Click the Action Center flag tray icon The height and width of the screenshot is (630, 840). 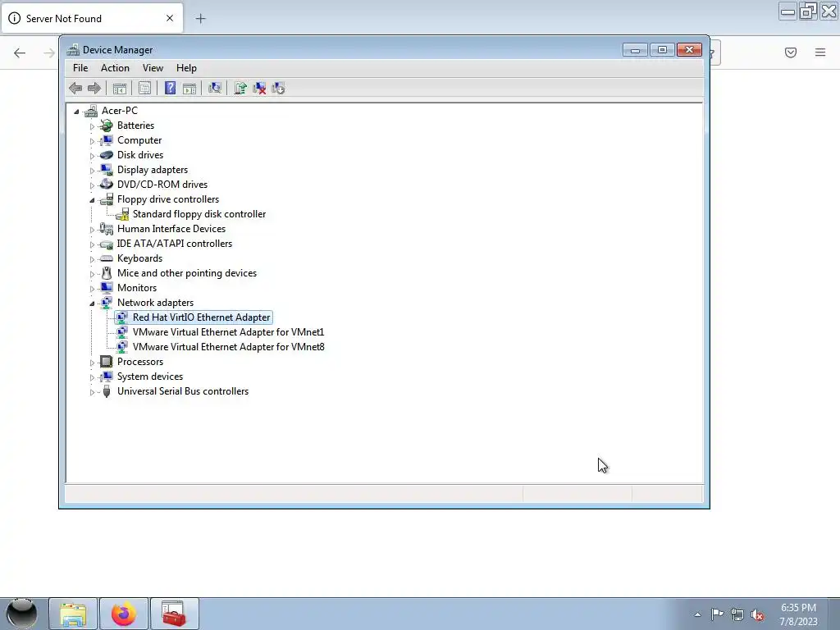[717, 614]
